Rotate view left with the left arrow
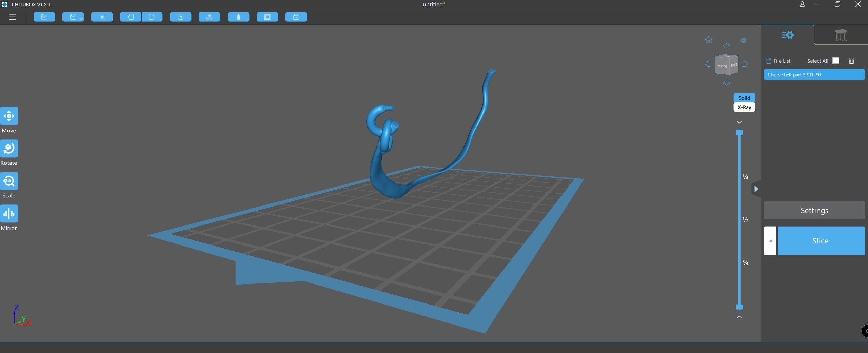This screenshot has height=353, width=868. [x=708, y=64]
